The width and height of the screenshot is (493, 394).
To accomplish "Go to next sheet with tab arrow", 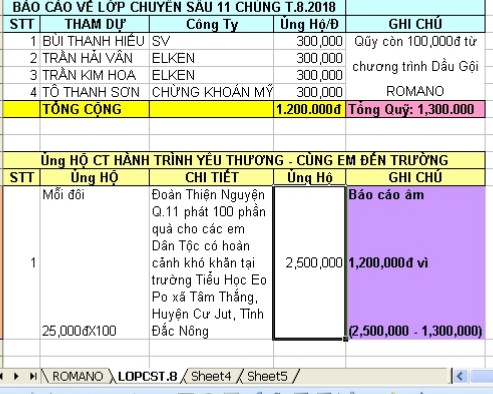I will 16,376.
